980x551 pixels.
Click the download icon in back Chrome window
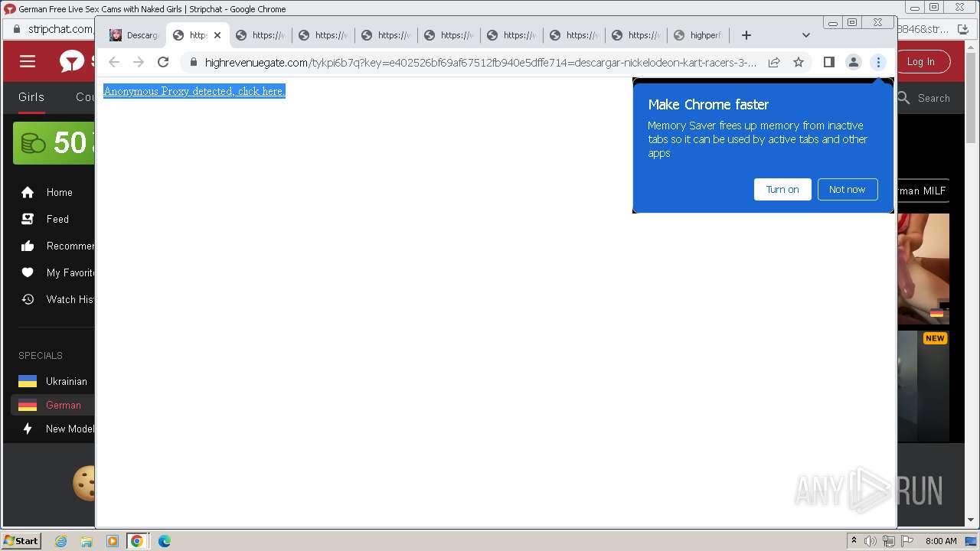click(x=964, y=29)
